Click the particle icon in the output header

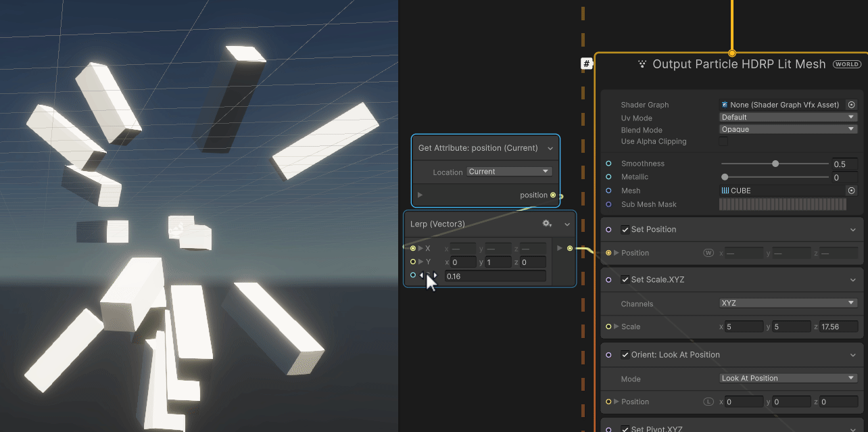pyautogui.click(x=641, y=64)
